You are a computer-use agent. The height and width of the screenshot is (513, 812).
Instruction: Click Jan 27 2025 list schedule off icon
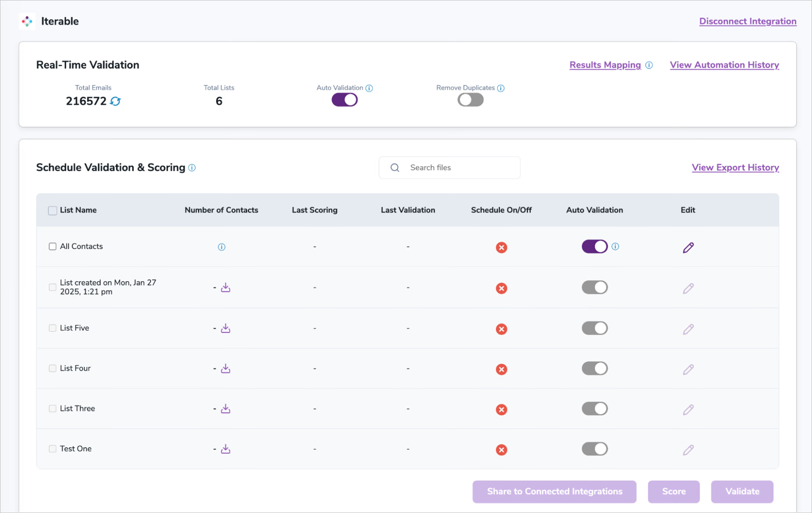[x=501, y=288]
